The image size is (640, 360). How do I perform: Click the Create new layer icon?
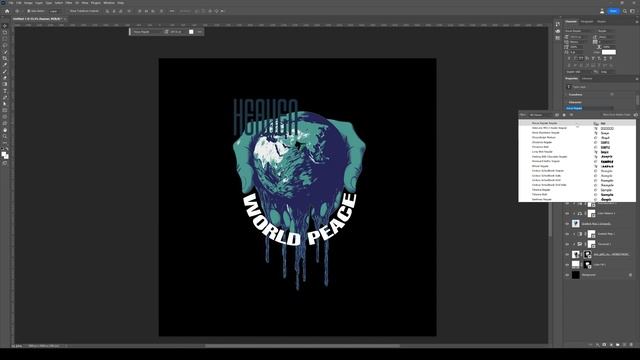coord(624,345)
